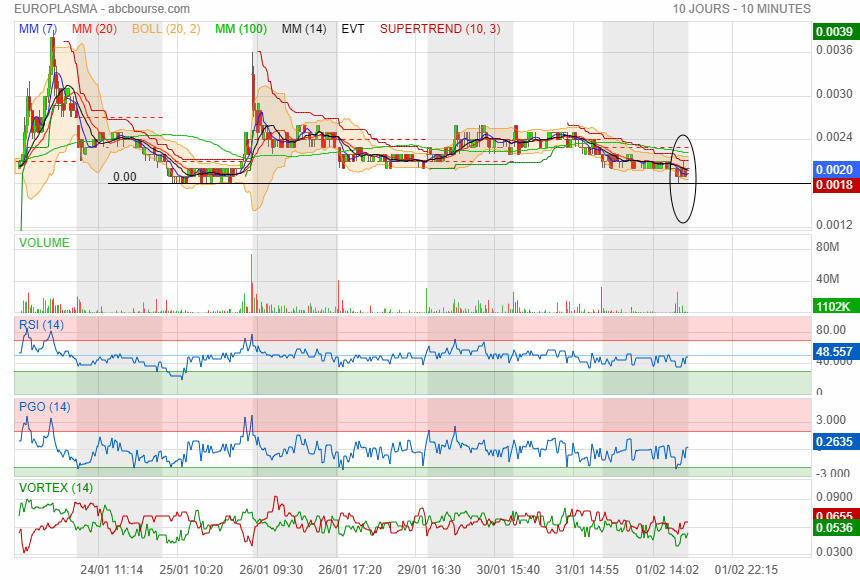Click the green 0.0039 price tag
Image resolution: width=860 pixels, height=580 pixels.
[834, 32]
